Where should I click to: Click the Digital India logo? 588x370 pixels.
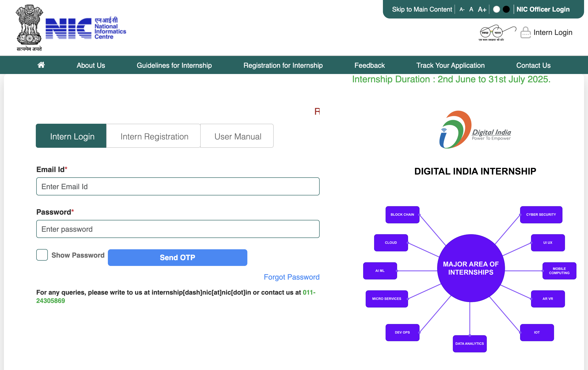[x=475, y=129]
